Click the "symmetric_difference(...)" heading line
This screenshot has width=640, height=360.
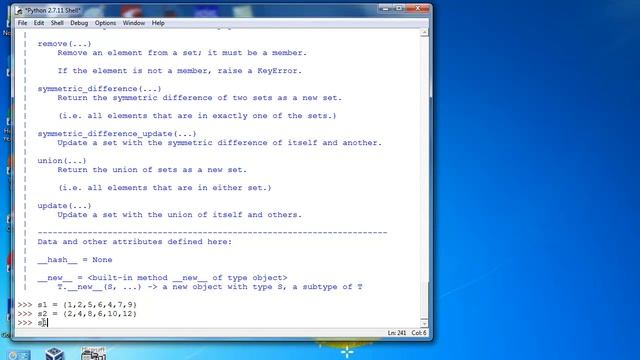(x=99, y=89)
